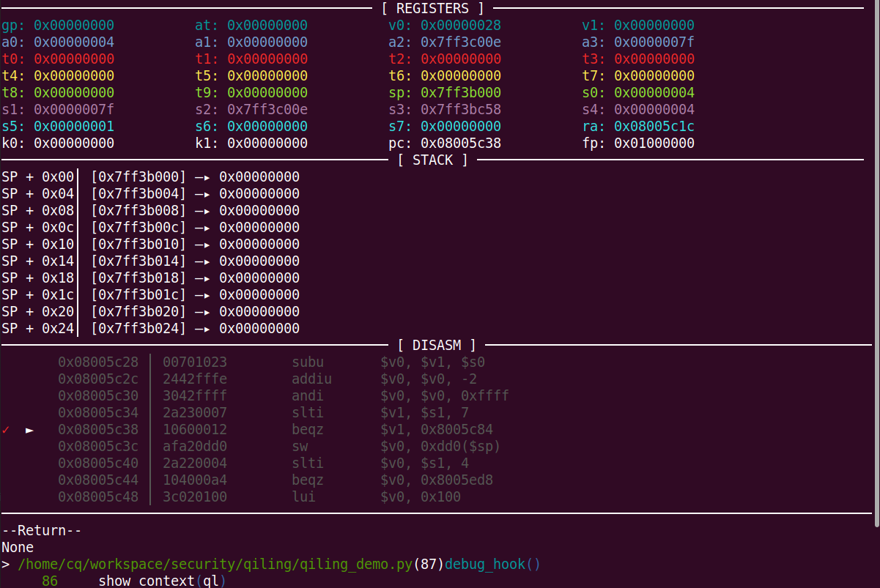Click the fp register value 0x01000000
Screen dimensions: 880x588
654,144
